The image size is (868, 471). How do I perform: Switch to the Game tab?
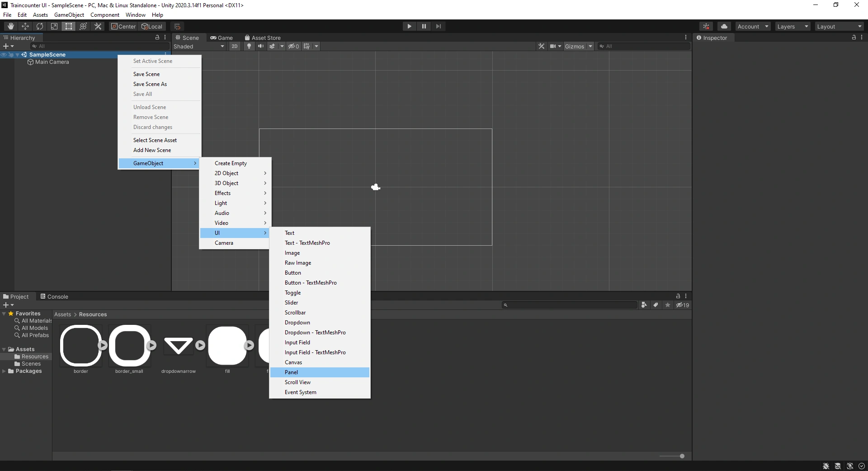pos(222,38)
